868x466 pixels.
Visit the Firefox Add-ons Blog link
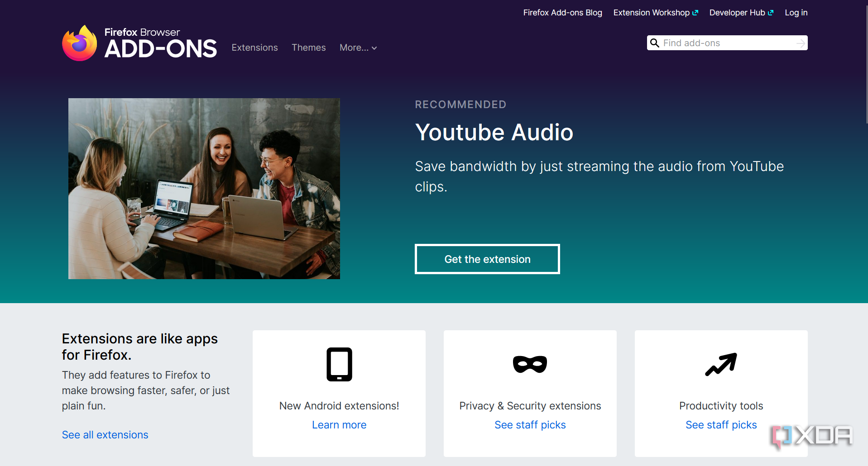pos(562,13)
